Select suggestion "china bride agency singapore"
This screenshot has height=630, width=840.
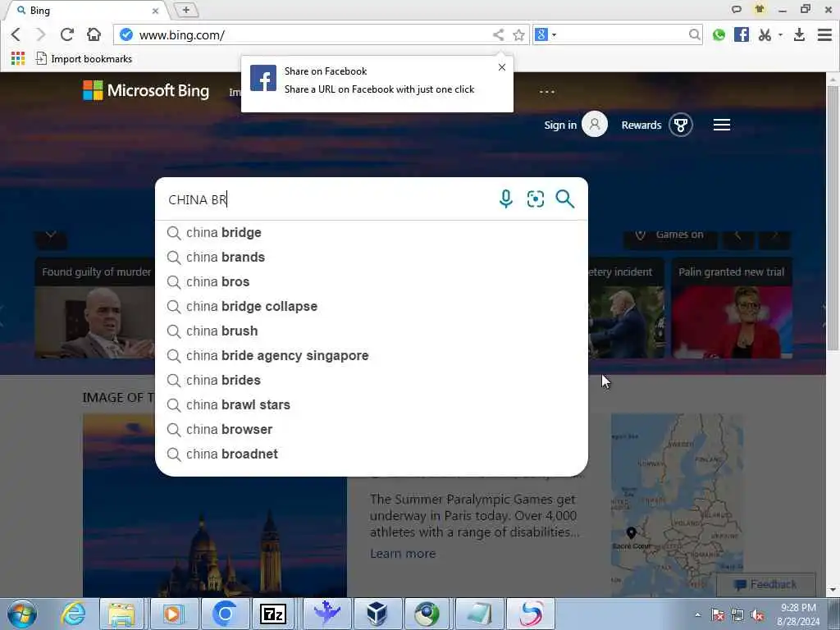tap(372, 356)
